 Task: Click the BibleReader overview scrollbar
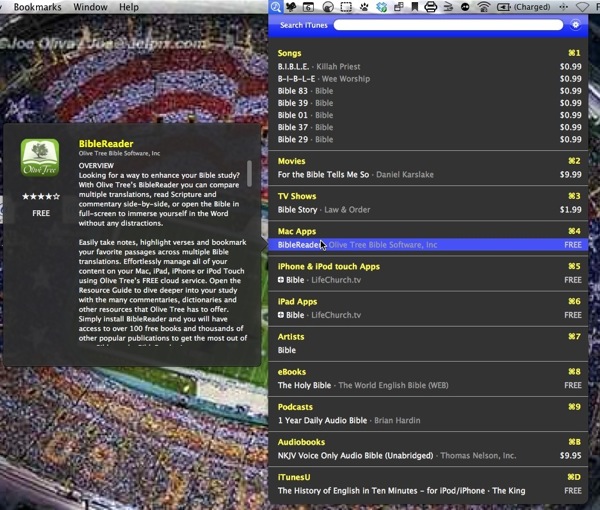click(x=249, y=173)
